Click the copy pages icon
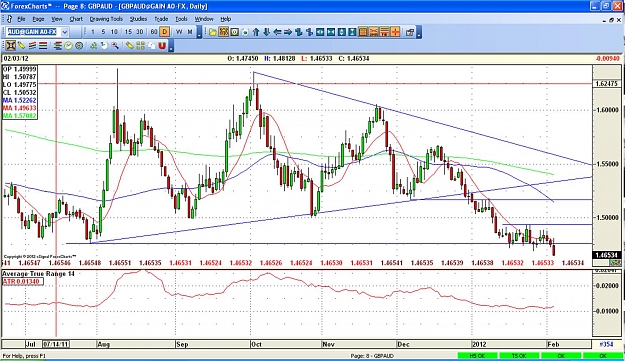 pos(151,46)
